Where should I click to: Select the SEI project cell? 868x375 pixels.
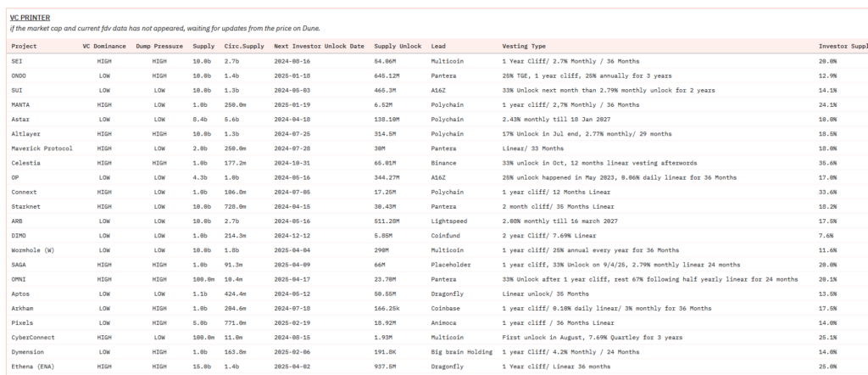(x=17, y=61)
